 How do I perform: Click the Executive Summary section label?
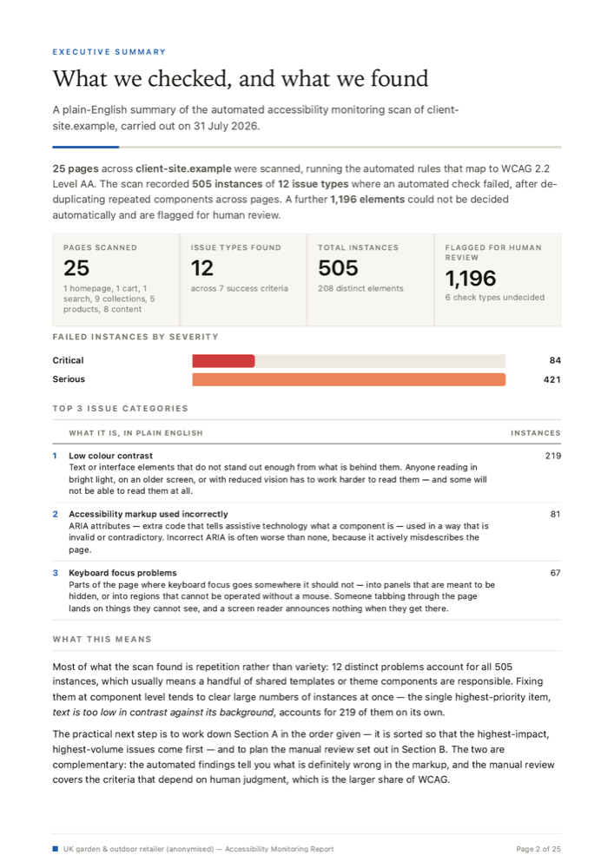pyautogui.click(x=109, y=52)
